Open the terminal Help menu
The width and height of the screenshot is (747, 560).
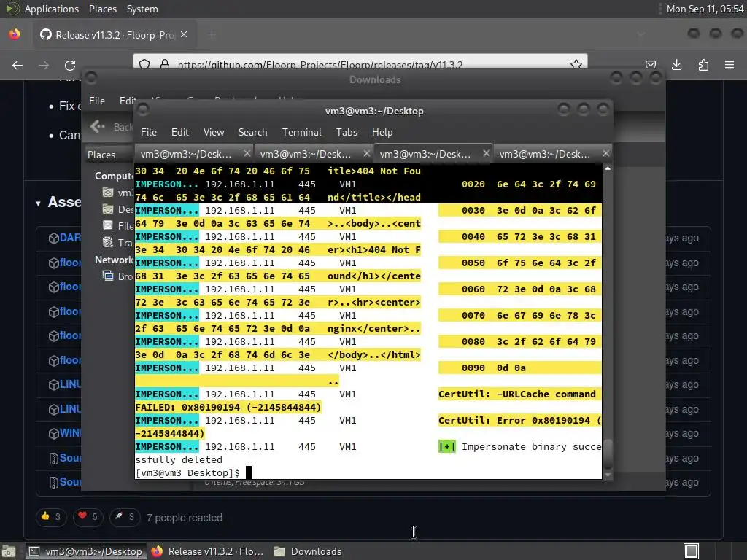click(382, 133)
